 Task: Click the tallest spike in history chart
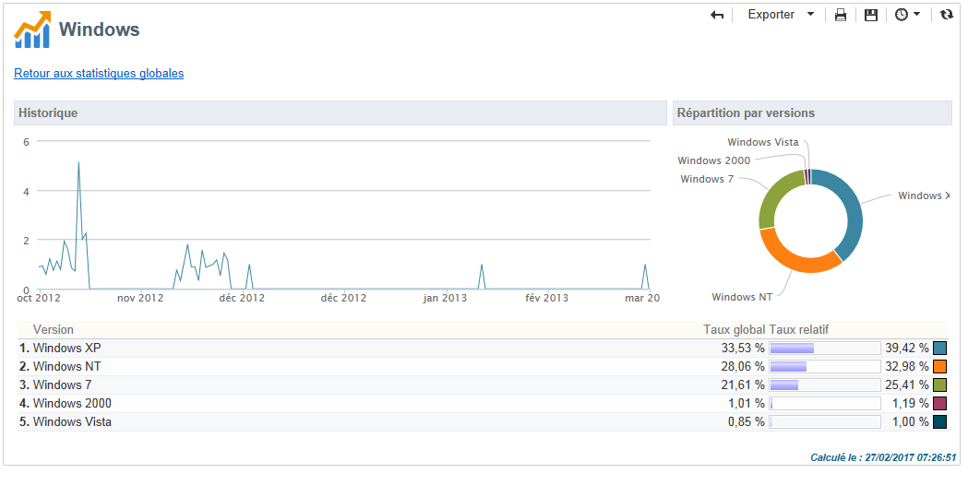tap(78, 163)
